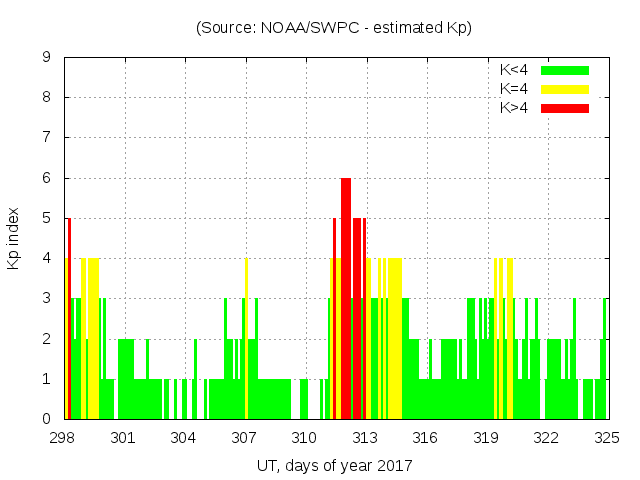Click the x-axis tick label 313
Image resolution: width=640 pixels, height=480 pixels.
(365, 437)
